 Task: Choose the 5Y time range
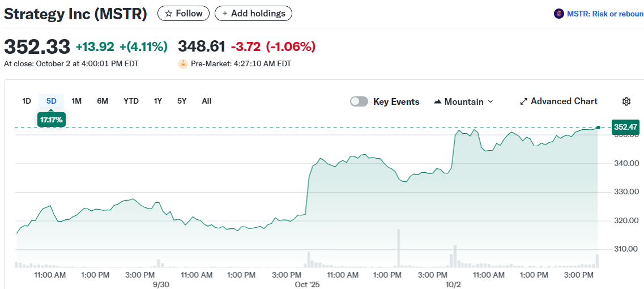[182, 101]
